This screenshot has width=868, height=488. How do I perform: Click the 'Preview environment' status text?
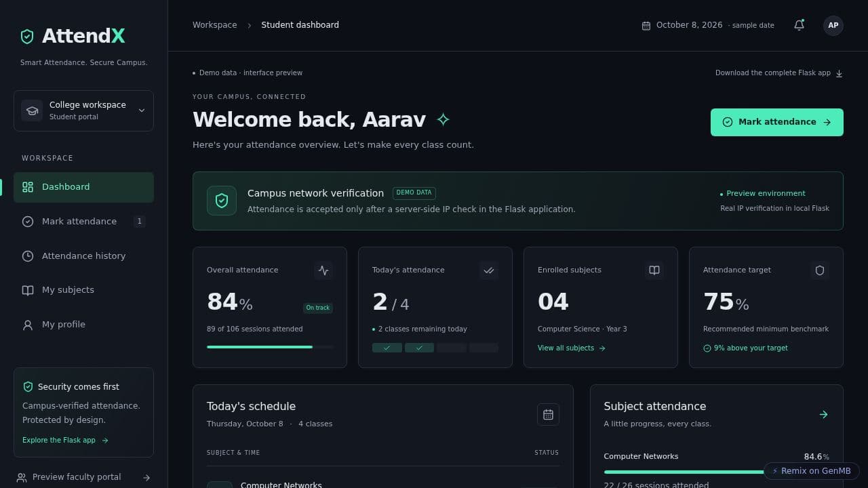(x=766, y=194)
